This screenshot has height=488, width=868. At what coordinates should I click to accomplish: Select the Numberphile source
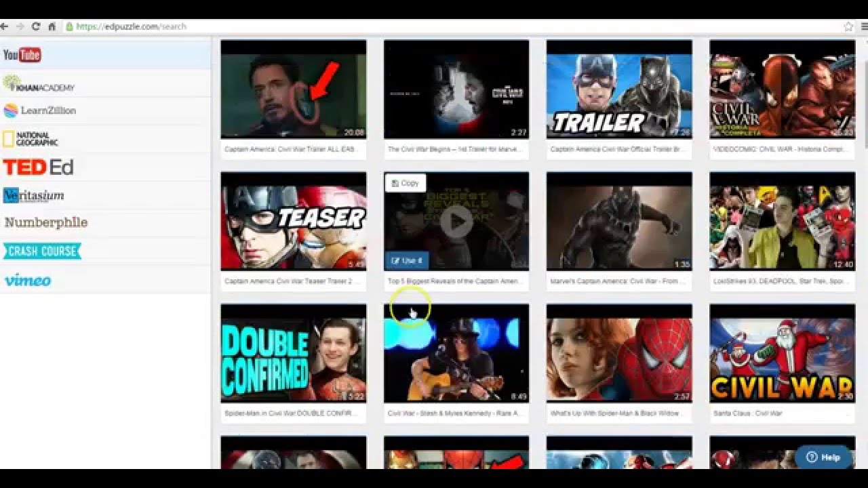(105, 222)
